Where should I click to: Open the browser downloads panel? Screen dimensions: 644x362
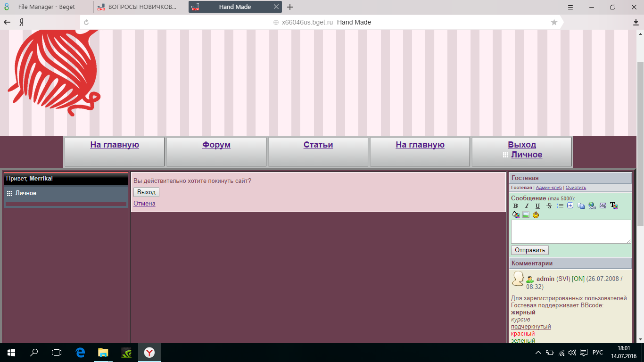click(x=636, y=22)
